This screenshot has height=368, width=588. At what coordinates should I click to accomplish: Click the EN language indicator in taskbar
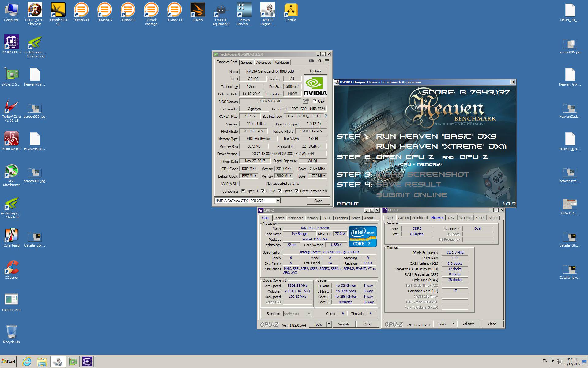pos(545,361)
